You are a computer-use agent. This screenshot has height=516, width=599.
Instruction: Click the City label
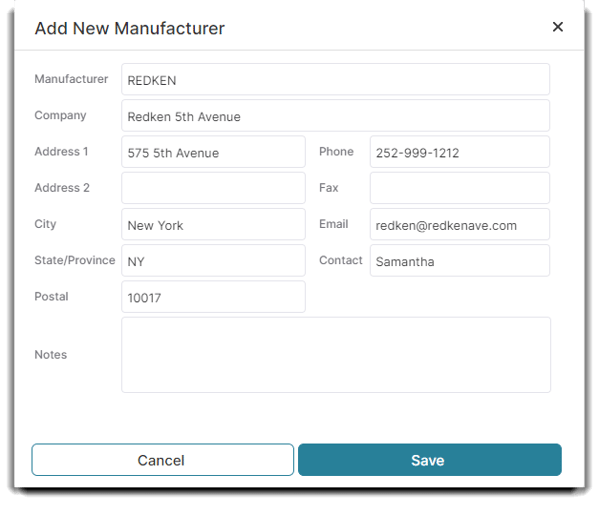point(45,224)
